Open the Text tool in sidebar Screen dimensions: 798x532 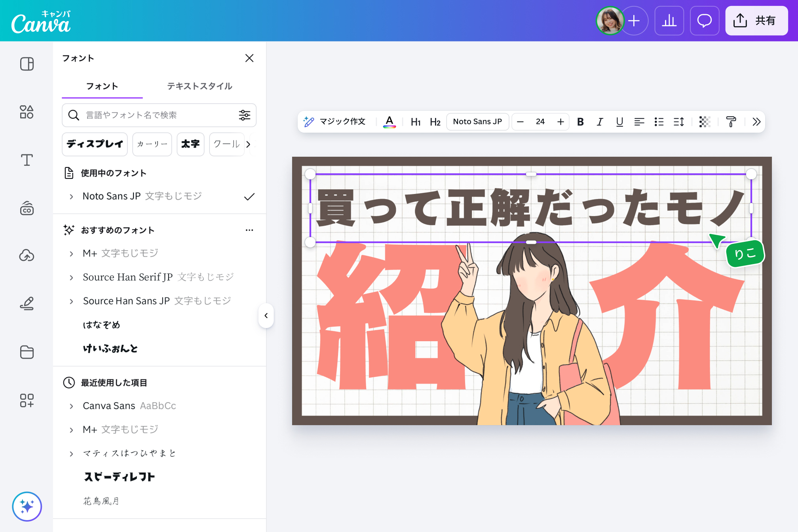point(27,160)
